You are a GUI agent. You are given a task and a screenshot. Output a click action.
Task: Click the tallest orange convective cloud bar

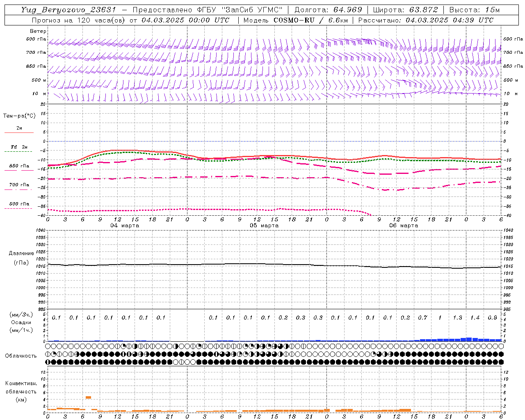point(88,397)
